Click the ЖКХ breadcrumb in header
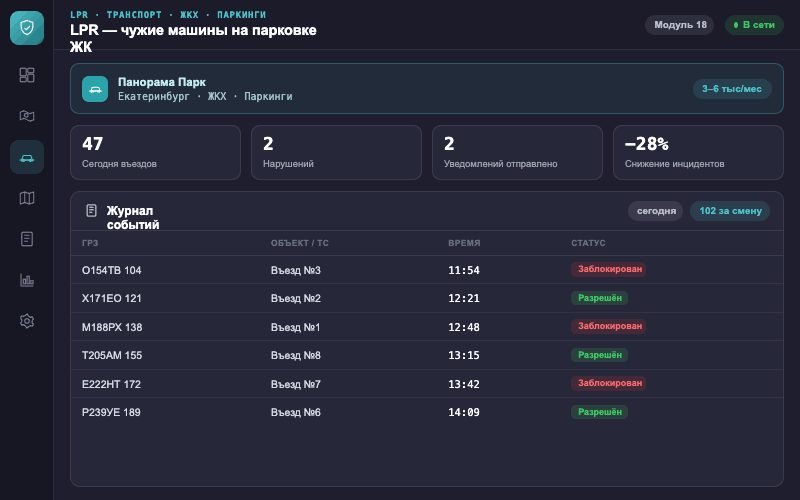The image size is (800, 500). point(189,15)
